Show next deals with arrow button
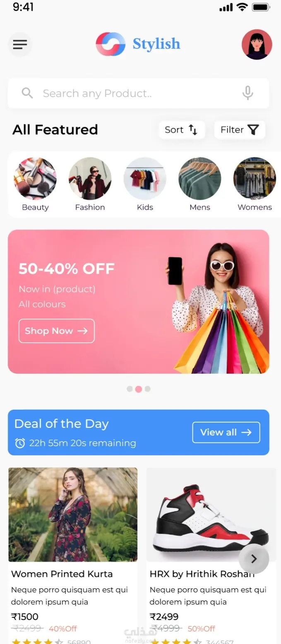 click(x=254, y=559)
